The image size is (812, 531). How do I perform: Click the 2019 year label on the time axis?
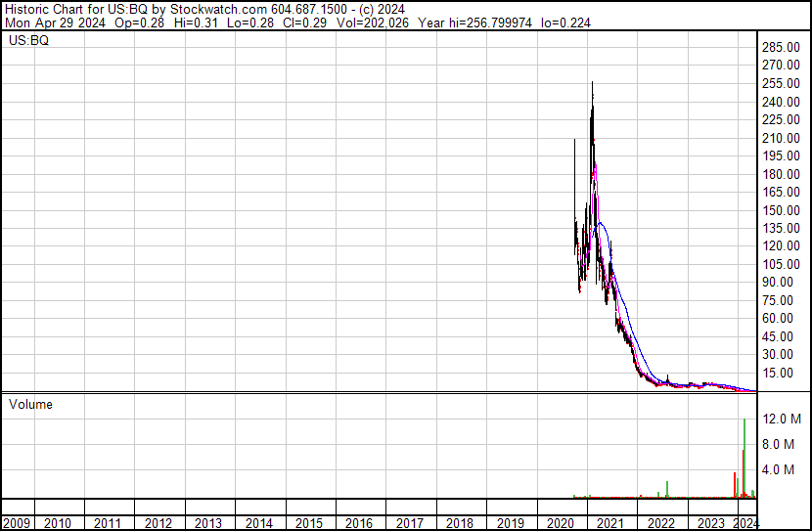510,523
